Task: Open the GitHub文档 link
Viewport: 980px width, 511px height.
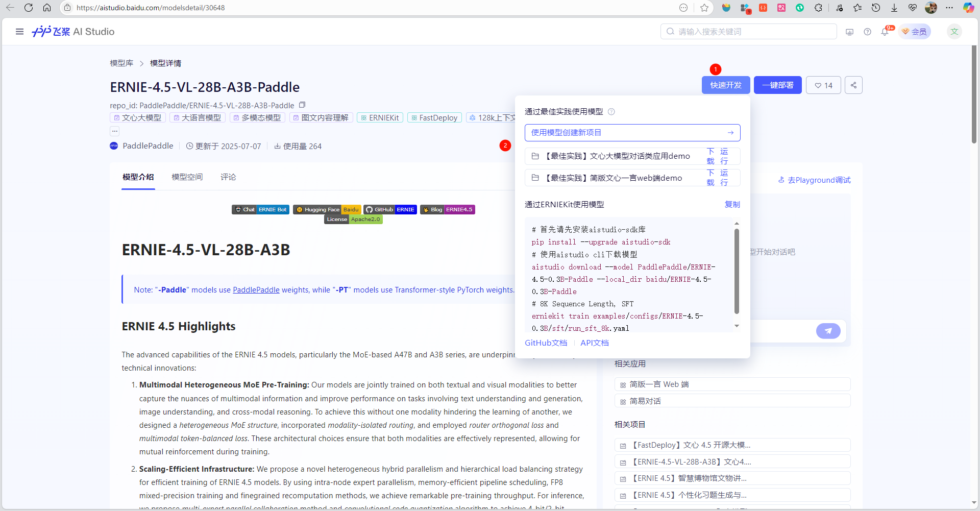Action: (x=546, y=343)
